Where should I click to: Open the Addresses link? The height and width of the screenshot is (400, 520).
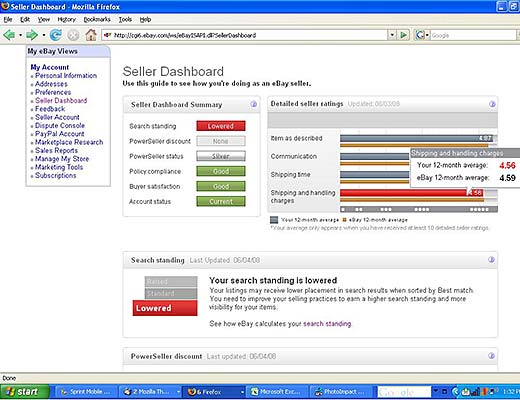coord(51,84)
